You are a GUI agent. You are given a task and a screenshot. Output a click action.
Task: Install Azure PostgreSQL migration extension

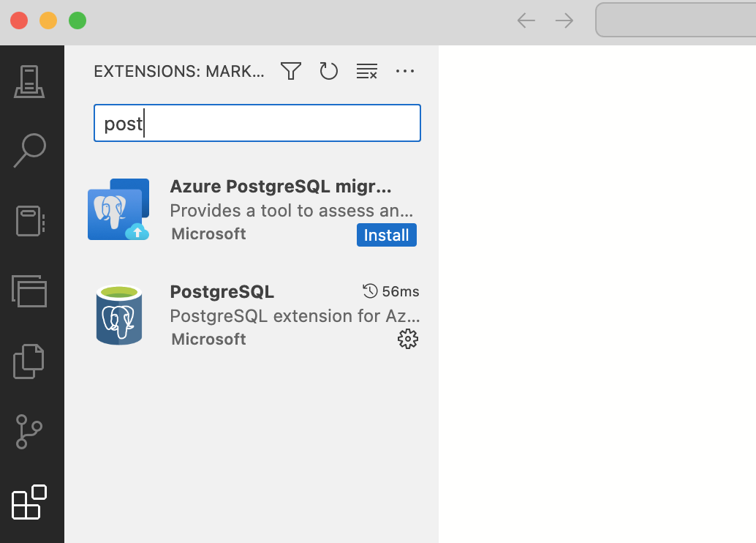coord(386,235)
